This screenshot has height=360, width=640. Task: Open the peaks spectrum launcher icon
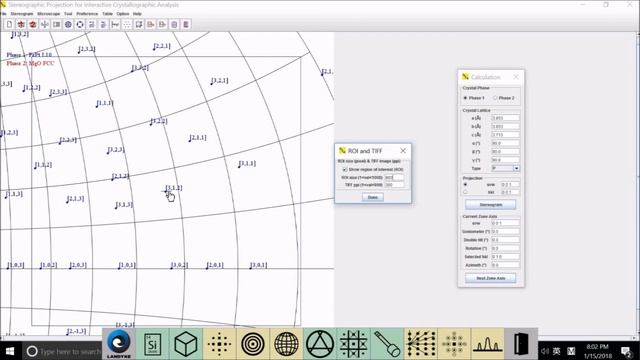point(487,344)
